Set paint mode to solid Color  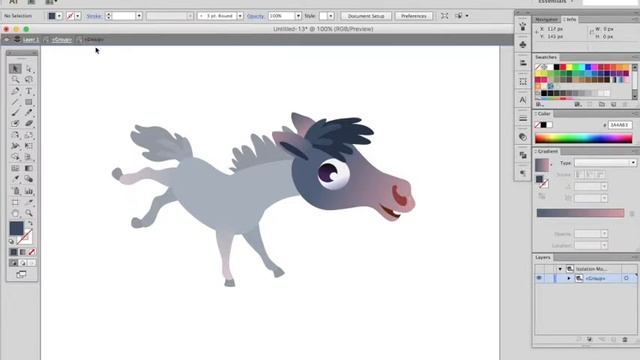13,252
